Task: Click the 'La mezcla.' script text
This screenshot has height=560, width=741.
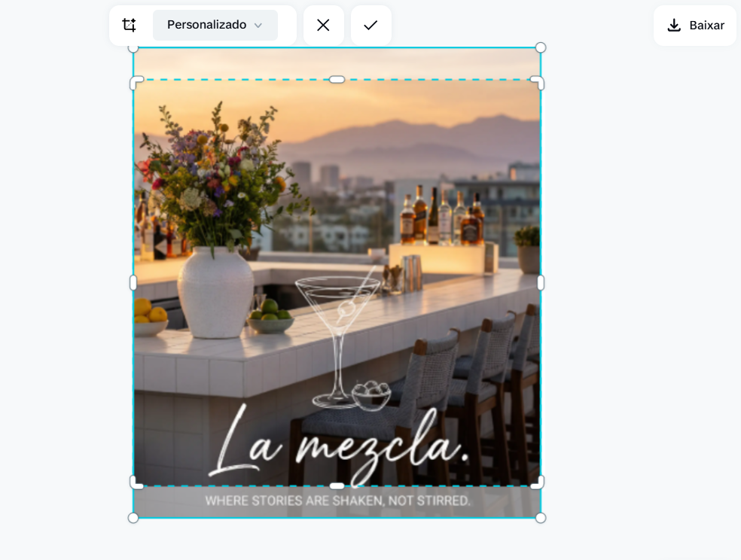Action: tap(339, 445)
